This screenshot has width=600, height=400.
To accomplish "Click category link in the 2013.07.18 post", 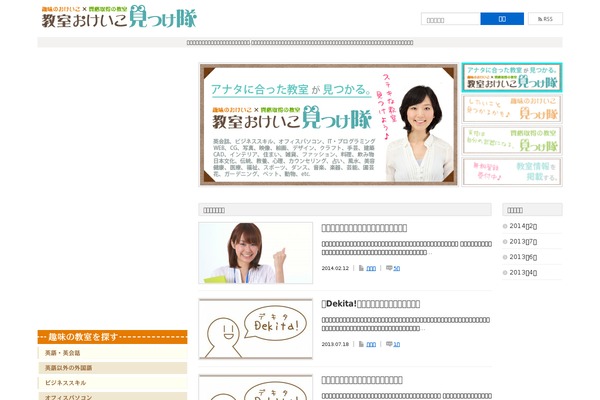I will pos(371,344).
